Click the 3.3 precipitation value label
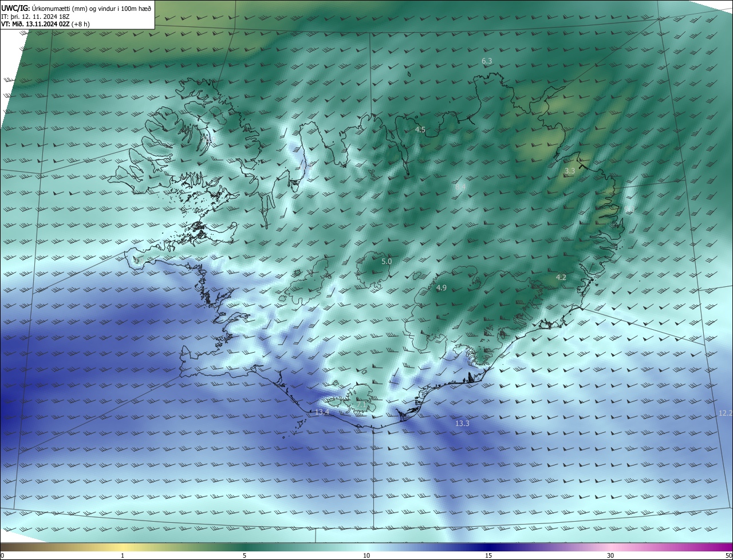Image resolution: width=733 pixels, height=560 pixels. click(x=570, y=171)
